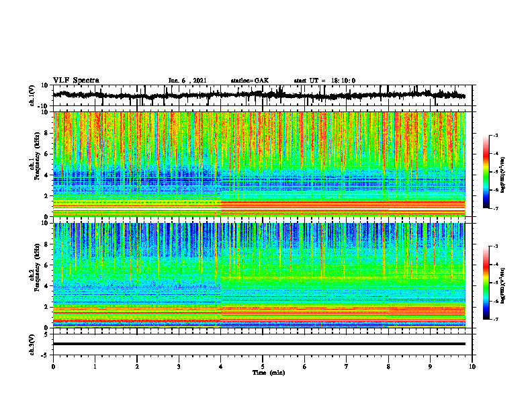Image resolution: width=532 pixels, height=411 pixels.
Task: Click the "3" tick on the time axis
Action: tap(179, 367)
